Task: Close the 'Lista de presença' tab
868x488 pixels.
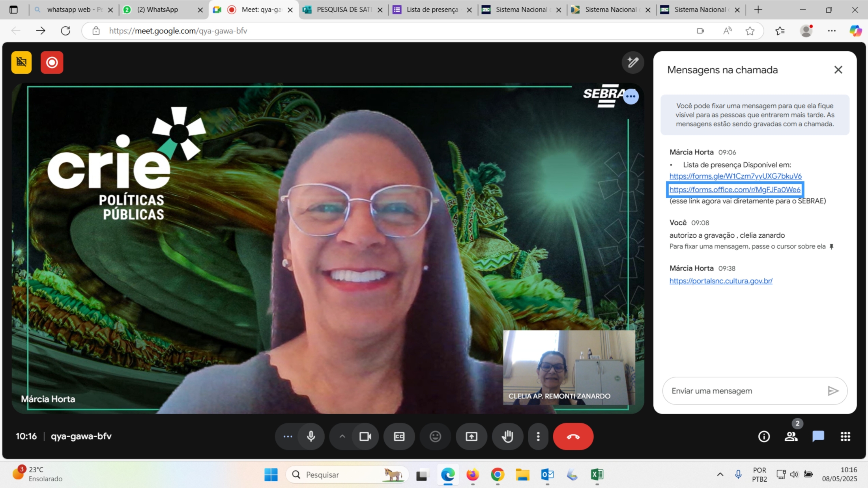Action: pos(469,10)
